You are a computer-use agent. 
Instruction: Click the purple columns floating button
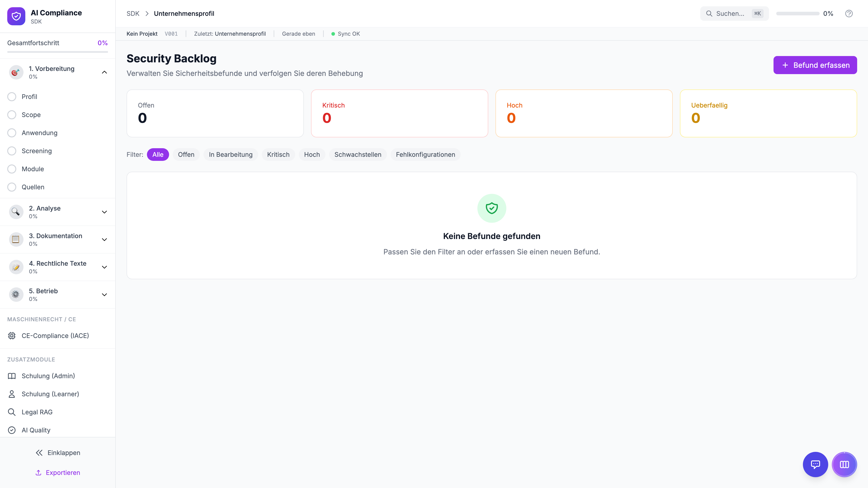tap(844, 465)
